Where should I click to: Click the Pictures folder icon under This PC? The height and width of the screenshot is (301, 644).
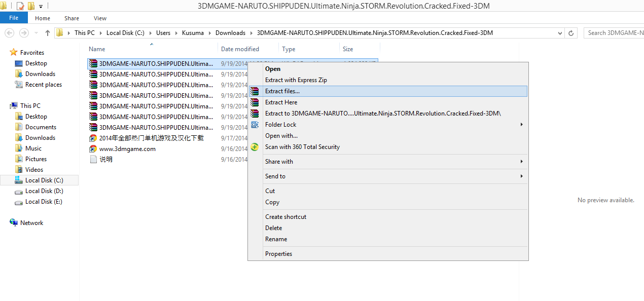click(x=19, y=159)
